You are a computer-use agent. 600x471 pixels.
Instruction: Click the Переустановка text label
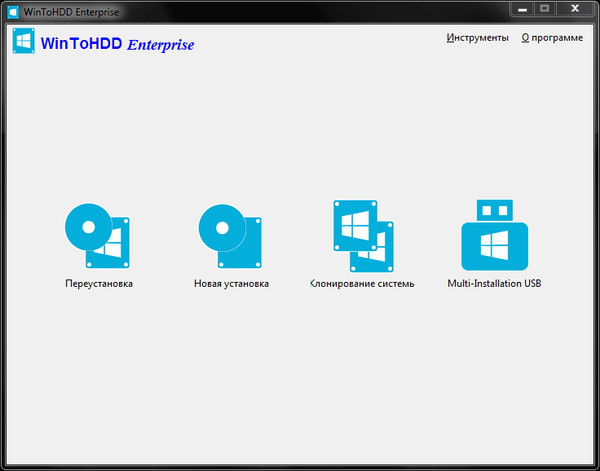[x=98, y=284]
